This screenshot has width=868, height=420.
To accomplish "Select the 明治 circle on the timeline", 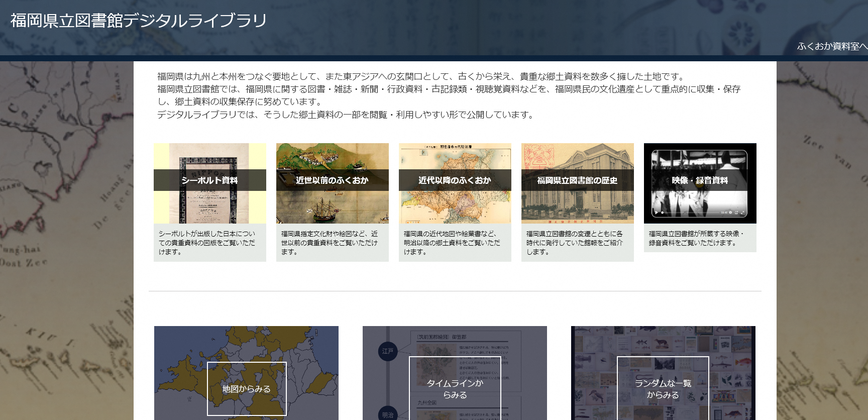I will (x=387, y=414).
